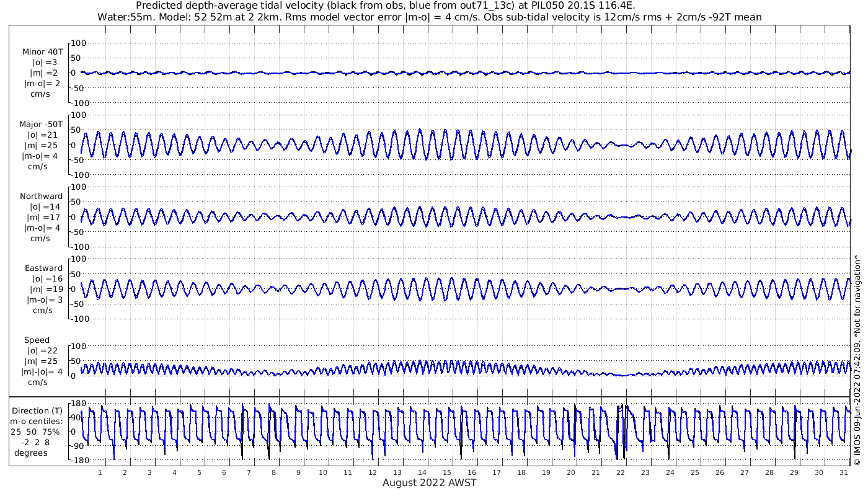
Task: Click day 5 on the date axis
Action: [x=199, y=472]
